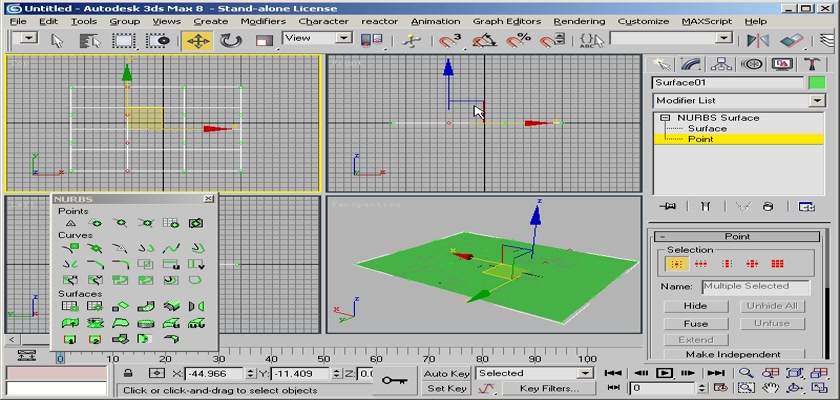Open the File menu
This screenshot has height=400, width=840.
[18, 21]
